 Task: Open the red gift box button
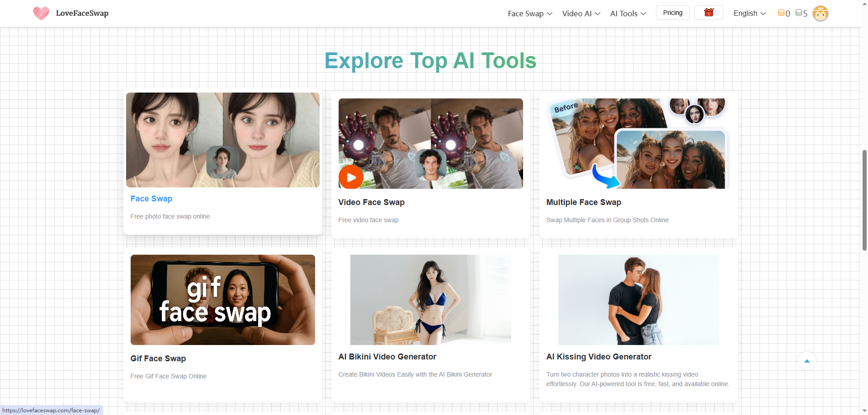[709, 13]
